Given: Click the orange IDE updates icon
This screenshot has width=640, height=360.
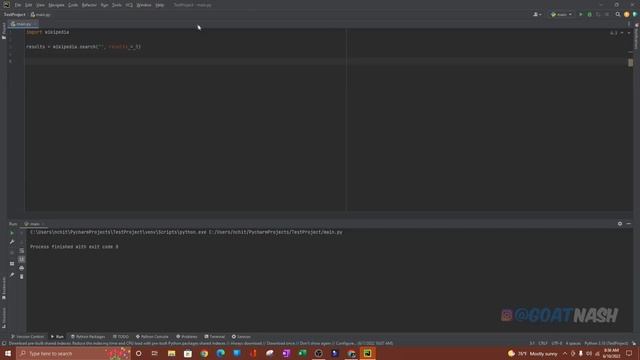Looking at the screenshot, I should pos(627,15).
